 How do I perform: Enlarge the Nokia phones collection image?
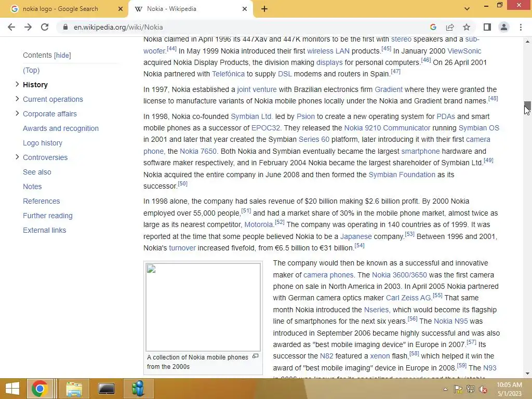pyautogui.click(x=256, y=356)
